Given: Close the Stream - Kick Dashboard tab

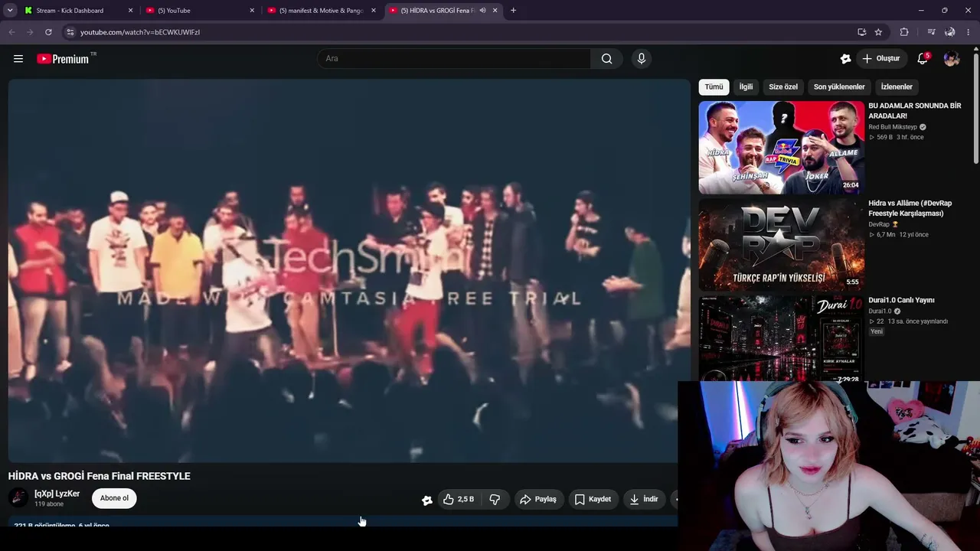Looking at the screenshot, I should click(x=130, y=11).
